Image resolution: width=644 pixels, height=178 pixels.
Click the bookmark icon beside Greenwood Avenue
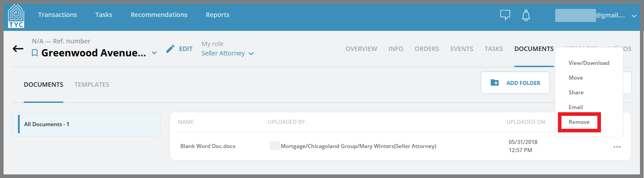pos(35,53)
